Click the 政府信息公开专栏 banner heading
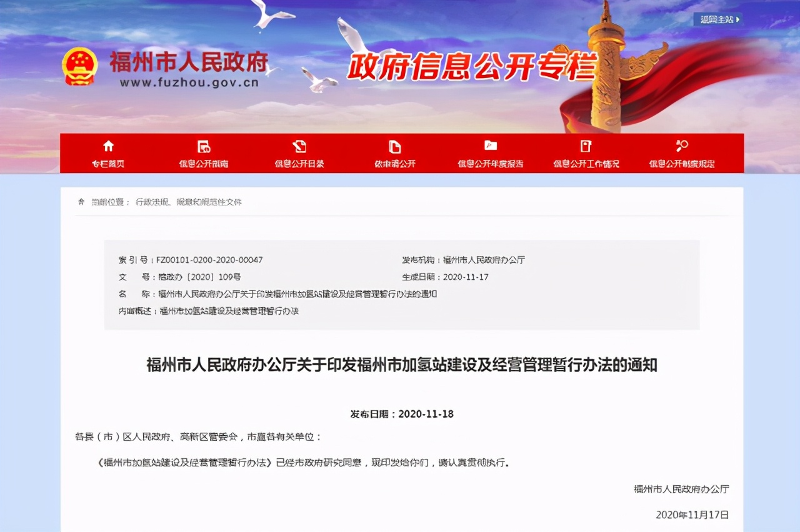 click(x=471, y=67)
